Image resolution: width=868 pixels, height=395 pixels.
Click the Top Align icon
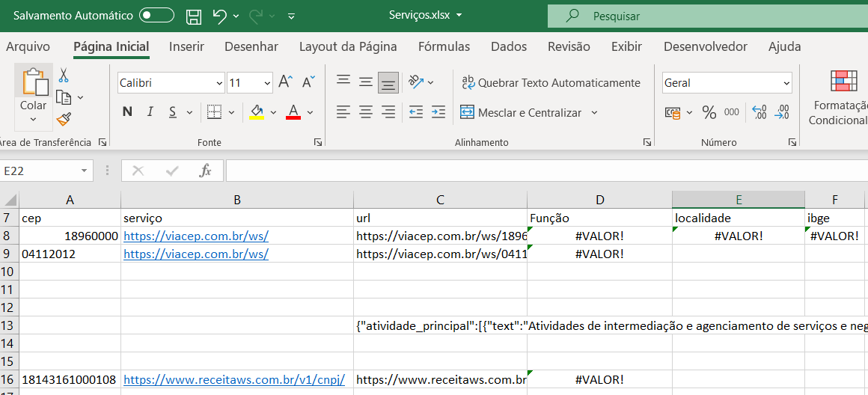point(343,82)
